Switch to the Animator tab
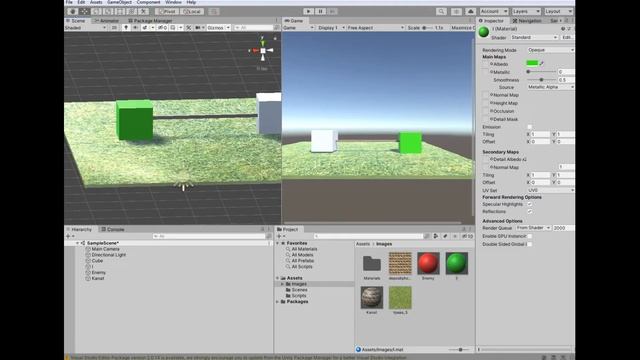 click(107, 20)
